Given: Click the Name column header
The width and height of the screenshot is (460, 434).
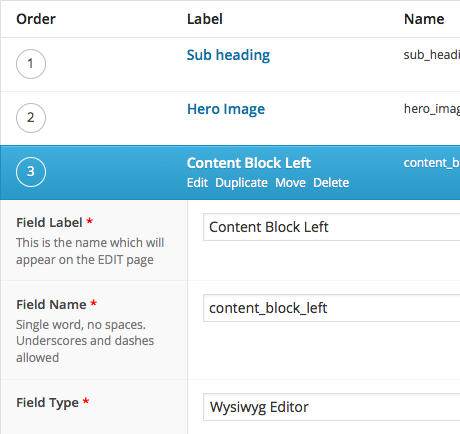Looking at the screenshot, I should click(x=424, y=19).
